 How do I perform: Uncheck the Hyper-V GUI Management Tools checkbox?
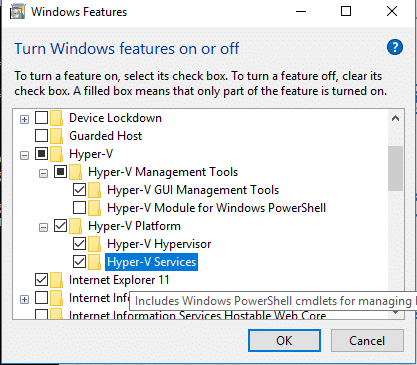click(x=79, y=190)
